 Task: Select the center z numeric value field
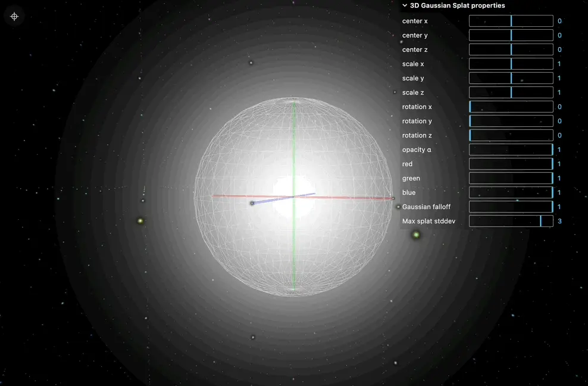point(559,49)
